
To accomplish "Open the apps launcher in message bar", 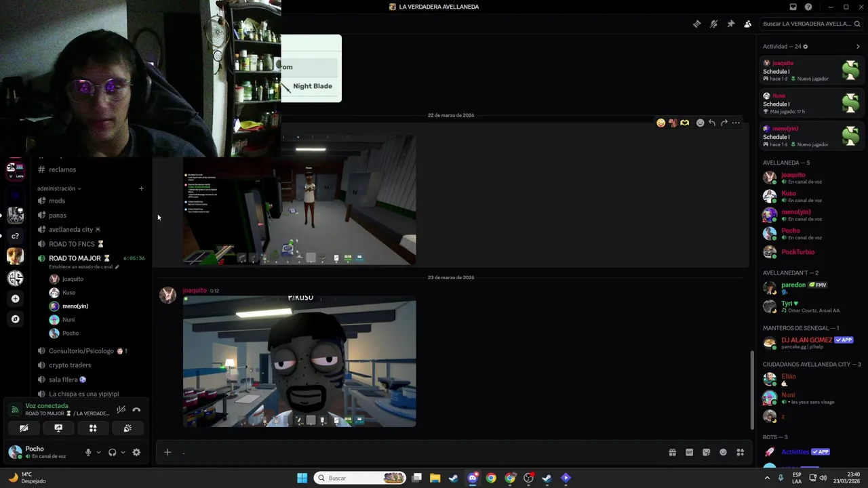I will point(741,452).
